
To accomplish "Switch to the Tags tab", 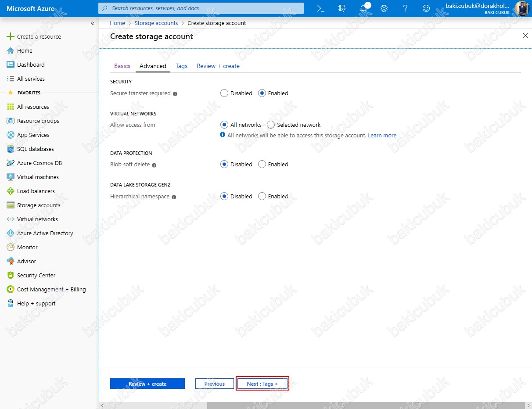I will (181, 66).
